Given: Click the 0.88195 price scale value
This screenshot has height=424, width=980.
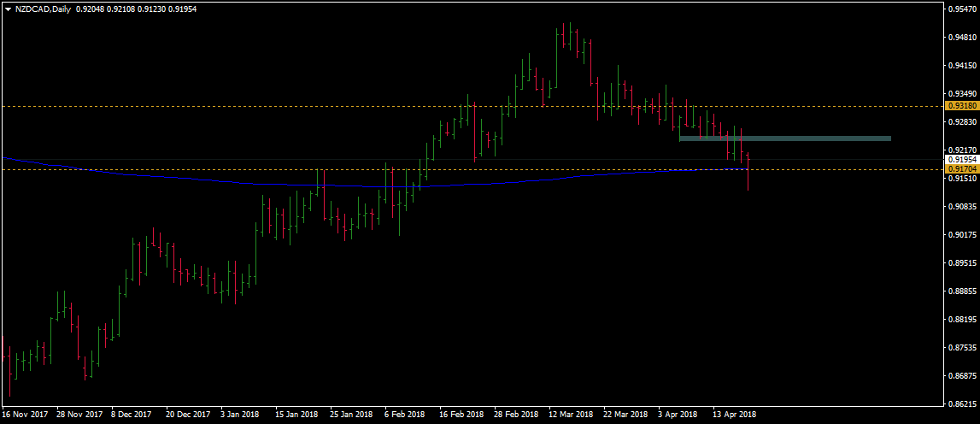Looking at the screenshot, I should point(963,320).
